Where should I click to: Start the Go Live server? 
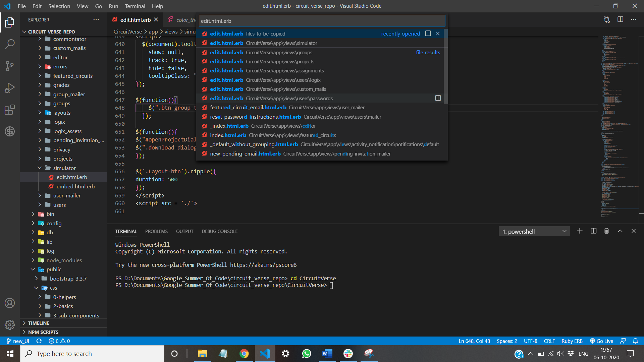coord(601,341)
